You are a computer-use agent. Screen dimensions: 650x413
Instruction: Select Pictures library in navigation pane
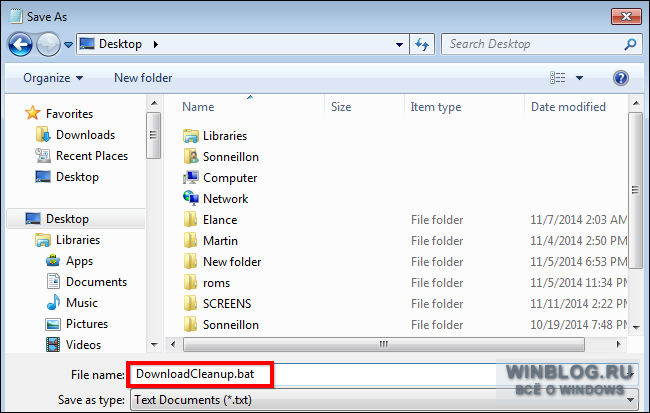(77, 324)
